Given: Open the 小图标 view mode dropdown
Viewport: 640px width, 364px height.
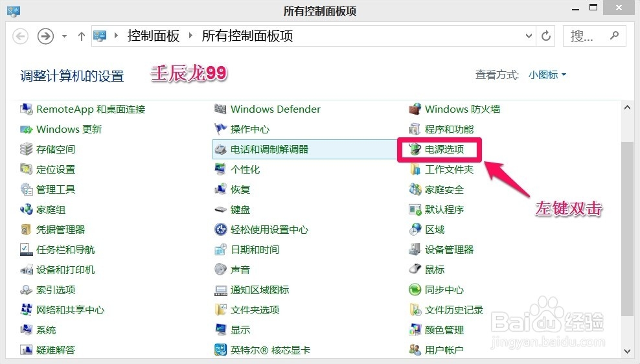Looking at the screenshot, I should pos(547,74).
